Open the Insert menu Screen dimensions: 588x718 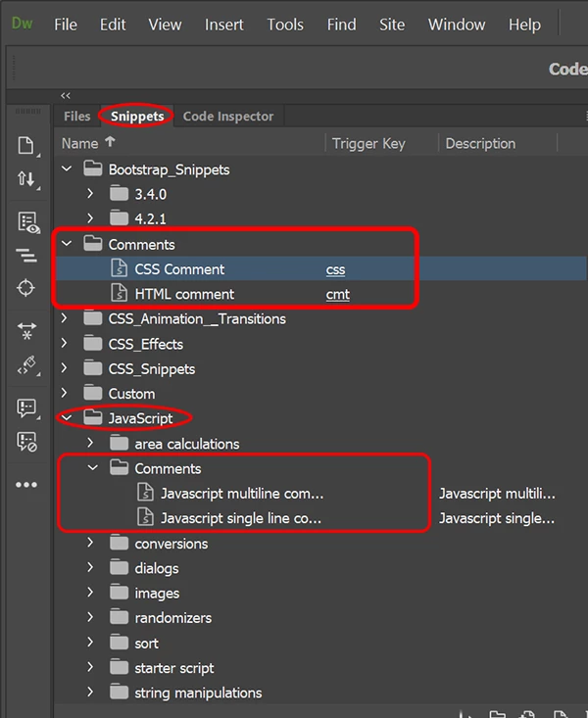pos(224,24)
